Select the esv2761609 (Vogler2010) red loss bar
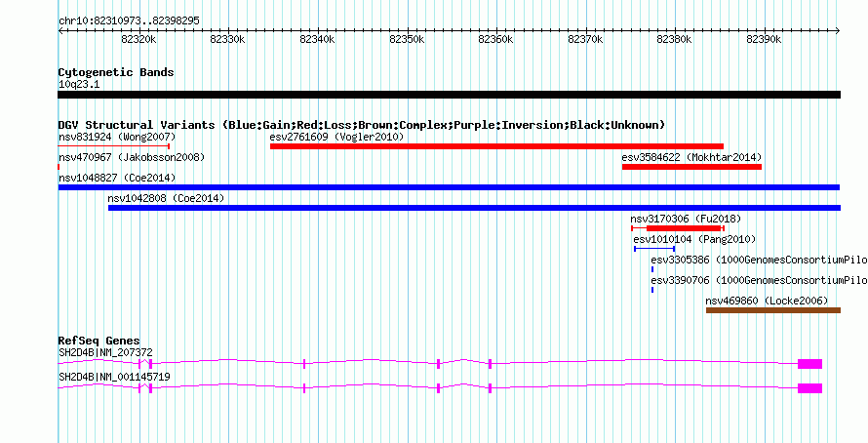 pos(496,146)
